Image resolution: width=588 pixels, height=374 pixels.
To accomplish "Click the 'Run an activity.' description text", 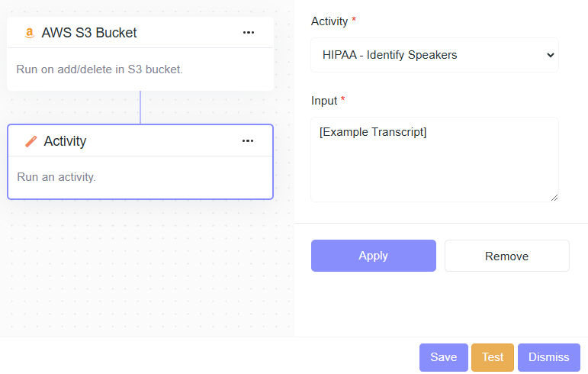I will point(56,177).
